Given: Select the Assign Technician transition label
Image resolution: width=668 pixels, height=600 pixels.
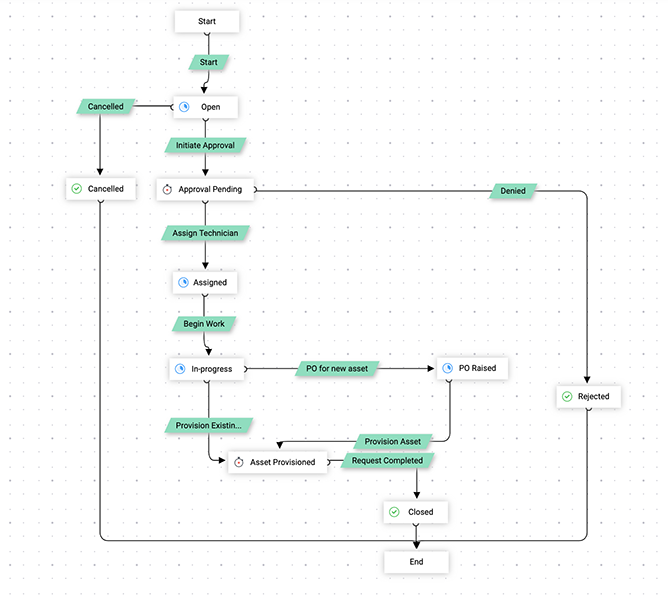Looking at the screenshot, I should tap(205, 232).
